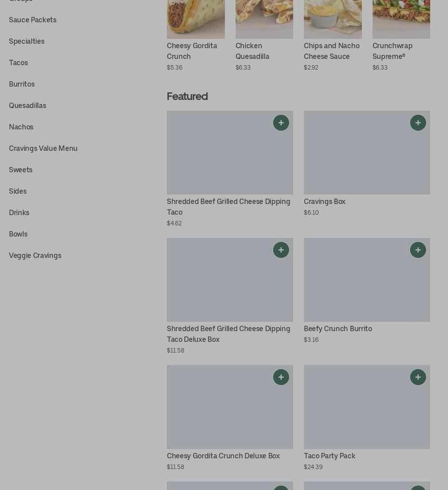Select Specialties in the category list
Viewport: 448px width, 490px height.
[27, 41]
